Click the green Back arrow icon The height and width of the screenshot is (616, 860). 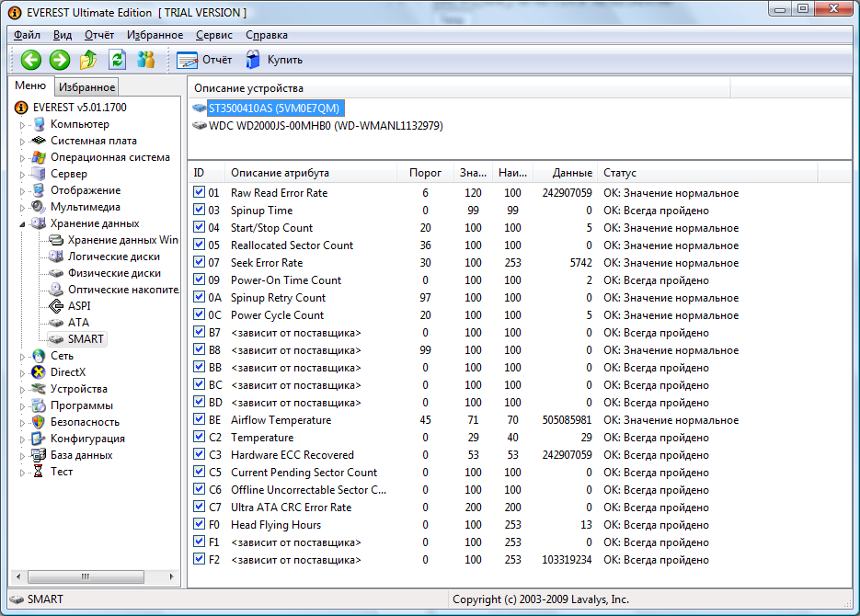(31, 60)
